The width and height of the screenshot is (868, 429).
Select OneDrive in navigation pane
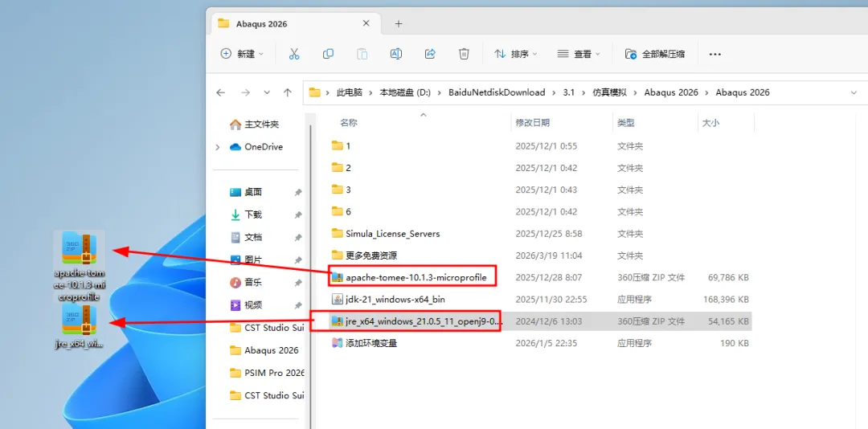coord(256,147)
